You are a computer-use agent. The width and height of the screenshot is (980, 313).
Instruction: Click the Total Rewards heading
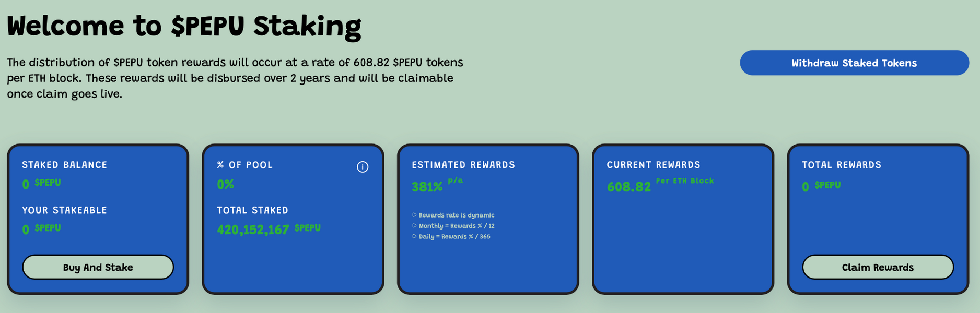click(x=841, y=165)
